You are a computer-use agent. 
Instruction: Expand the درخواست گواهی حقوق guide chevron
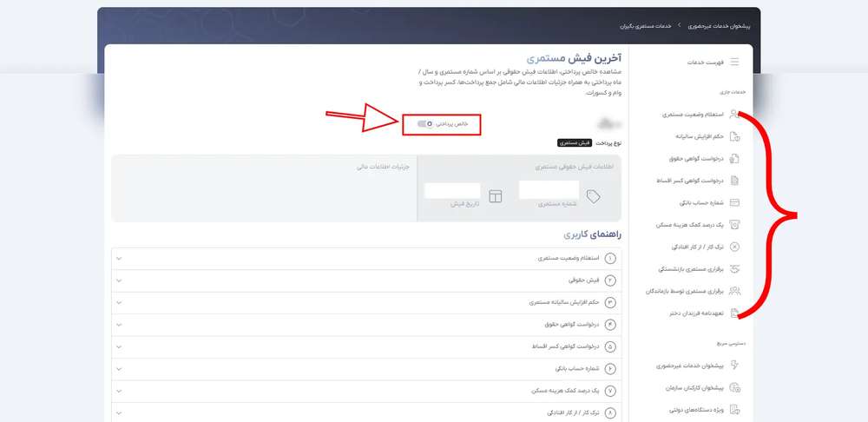coord(118,325)
